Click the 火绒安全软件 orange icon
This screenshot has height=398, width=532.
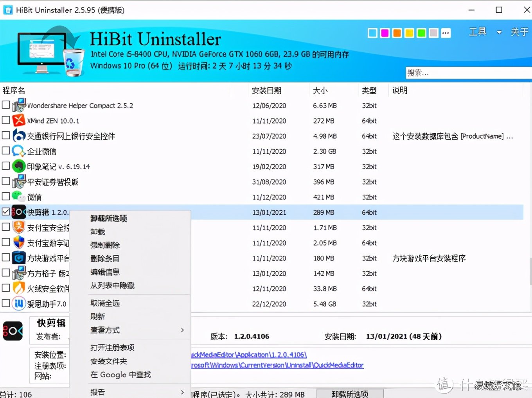(19, 288)
